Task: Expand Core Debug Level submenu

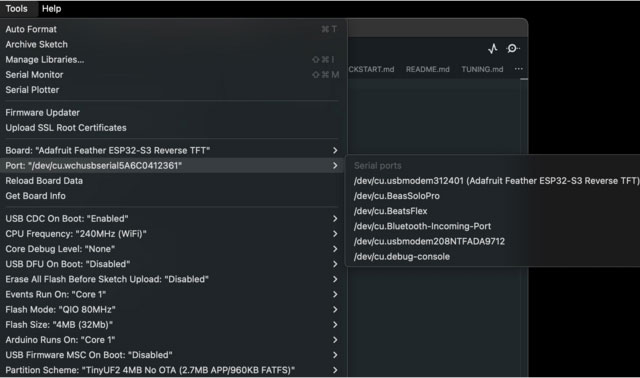Action: [335, 249]
